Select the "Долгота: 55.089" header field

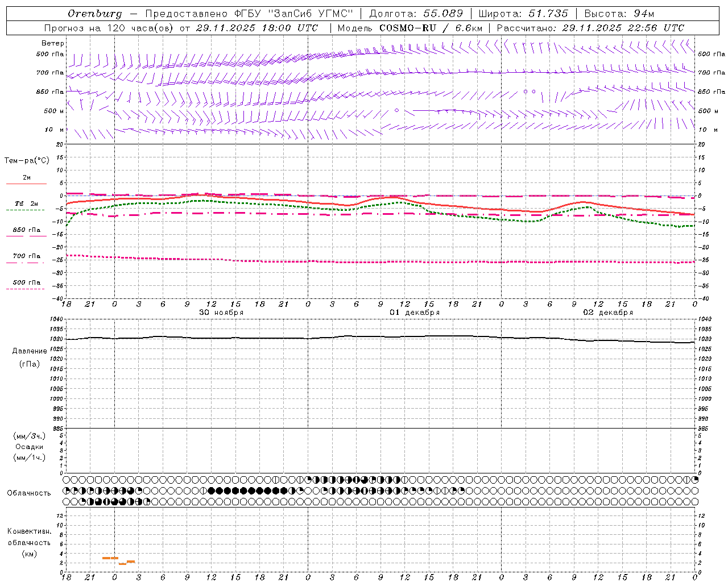click(416, 14)
